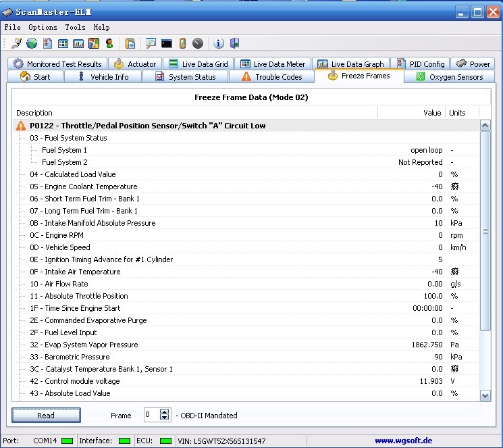Click the VIN LSGWT52X56S131547 status text

click(x=221, y=441)
